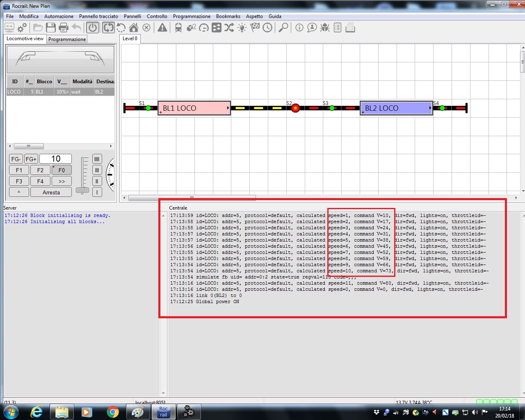Click the save diskette icon
The height and width of the screenshot is (420, 525).
tap(51, 28)
